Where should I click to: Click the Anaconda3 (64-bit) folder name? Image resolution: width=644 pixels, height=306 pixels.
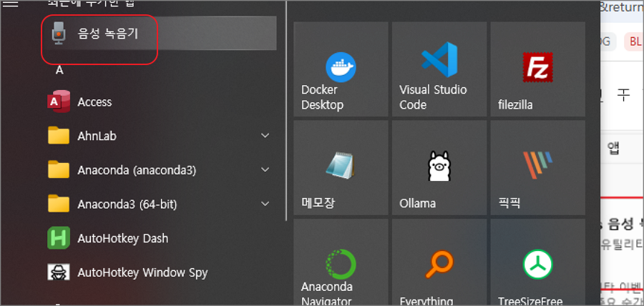coord(127,204)
